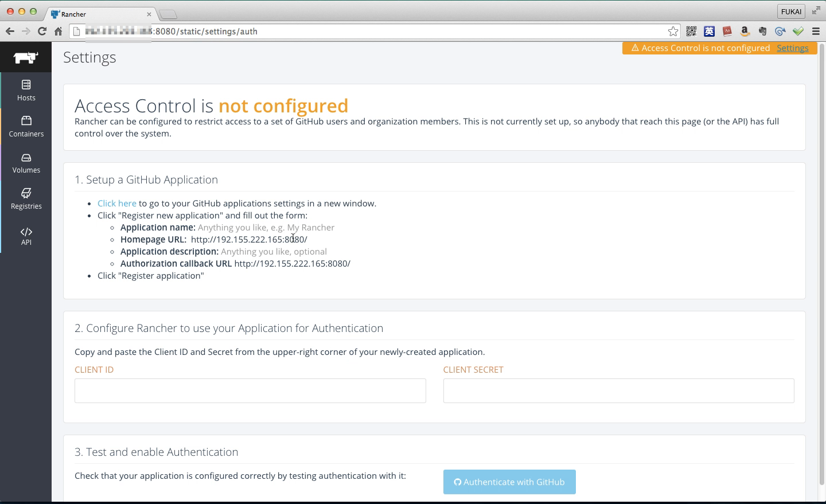This screenshot has width=826, height=504.
Task: Click the Authorization callback URL address text
Action: click(293, 264)
